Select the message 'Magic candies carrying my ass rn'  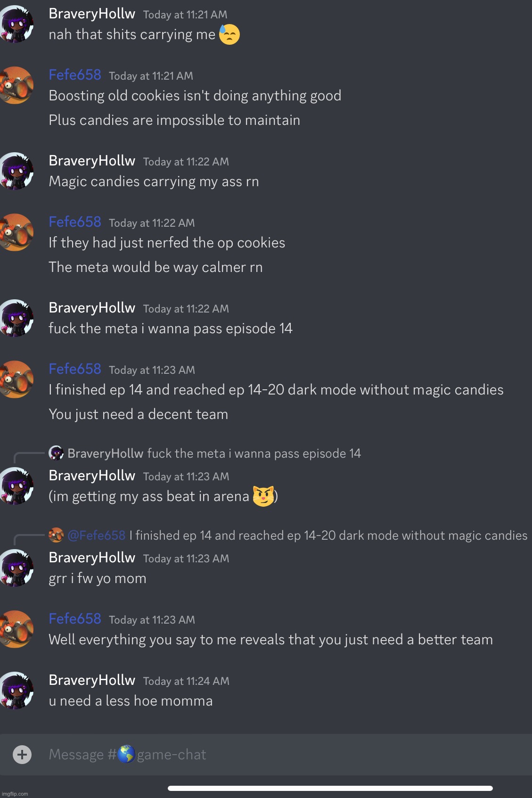tap(154, 181)
